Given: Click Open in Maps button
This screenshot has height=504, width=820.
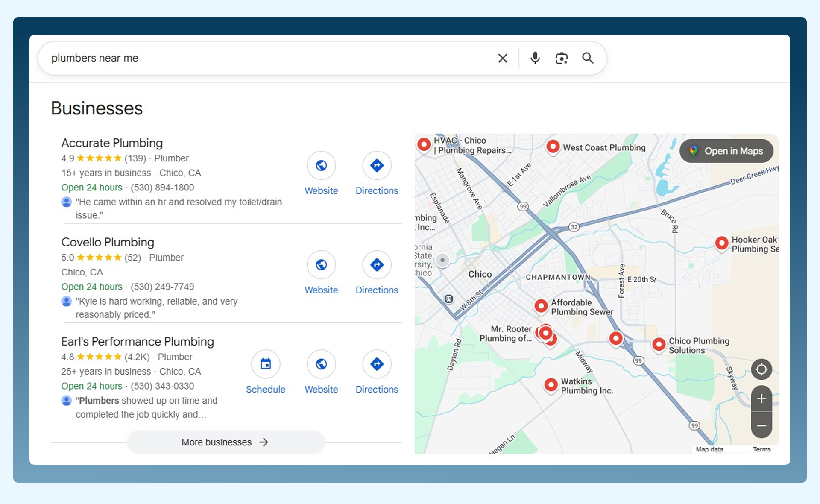Looking at the screenshot, I should pyautogui.click(x=726, y=151).
